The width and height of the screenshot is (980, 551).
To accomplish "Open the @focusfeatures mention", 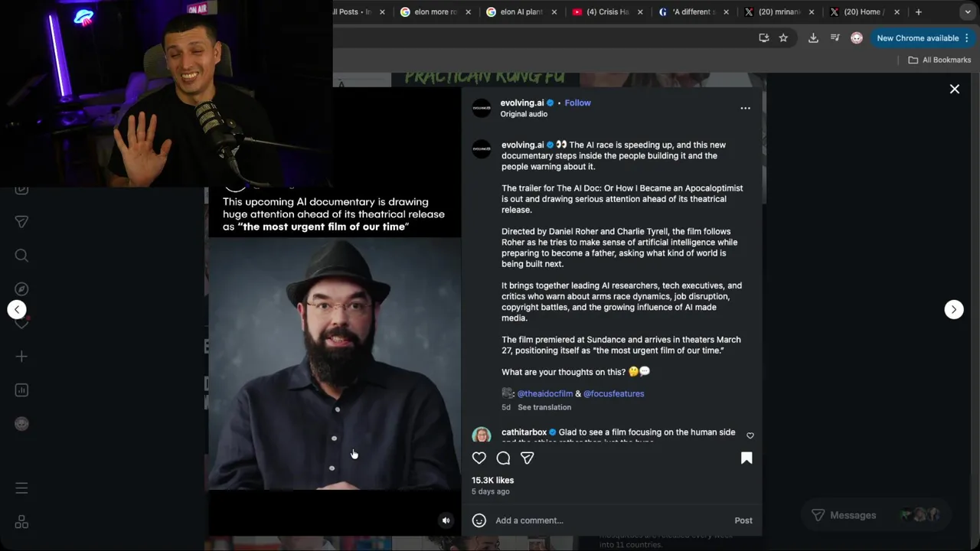I will [614, 393].
